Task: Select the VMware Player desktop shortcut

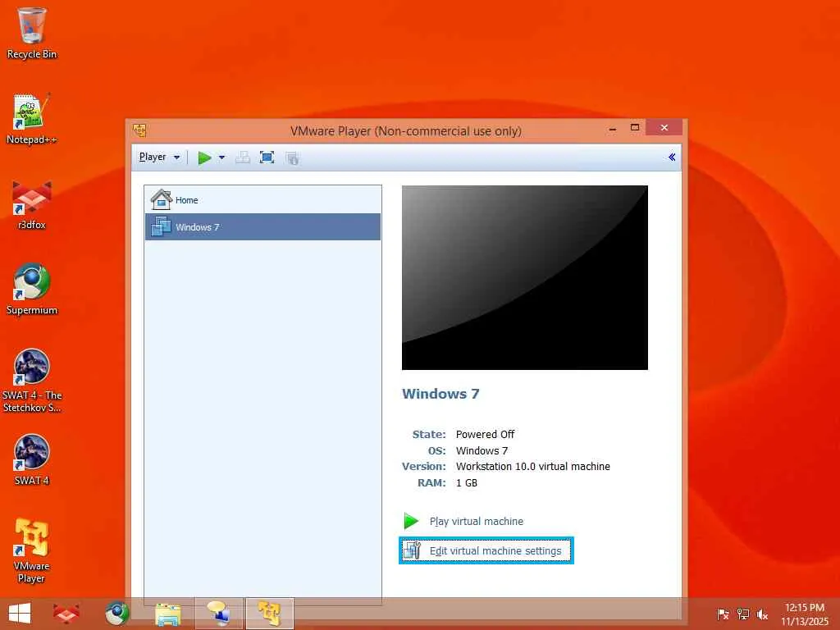Action: 32,550
